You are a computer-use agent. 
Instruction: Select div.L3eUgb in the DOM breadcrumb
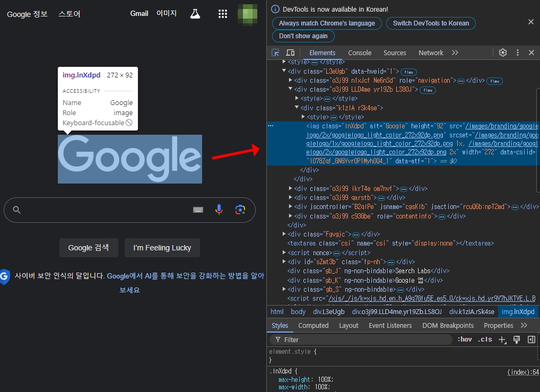[x=328, y=312]
